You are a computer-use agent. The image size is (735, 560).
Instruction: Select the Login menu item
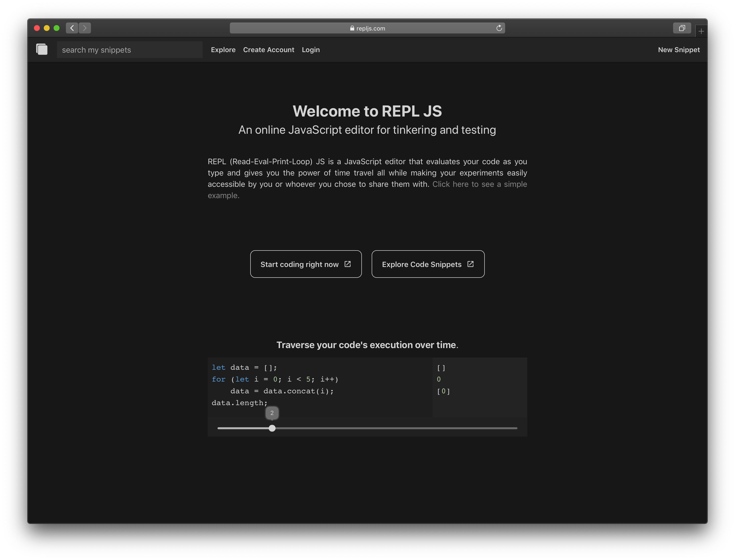click(310, 50)
